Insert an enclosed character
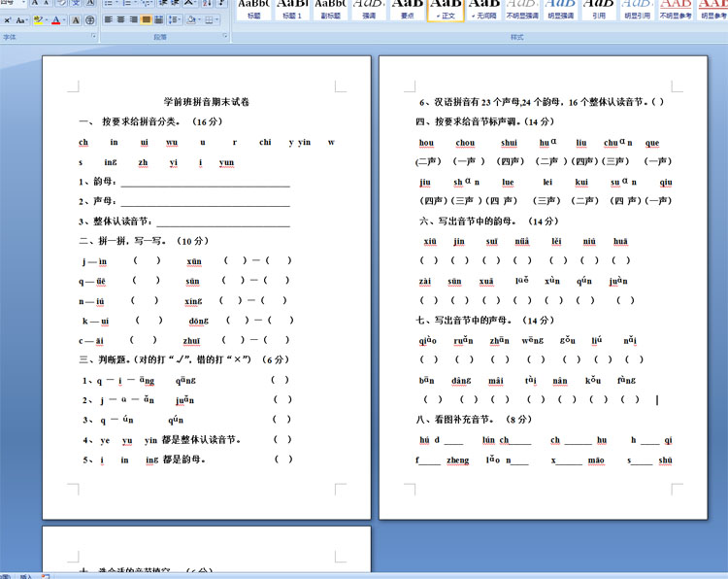The width and height of the screenshot is (728, 579). 90,20
